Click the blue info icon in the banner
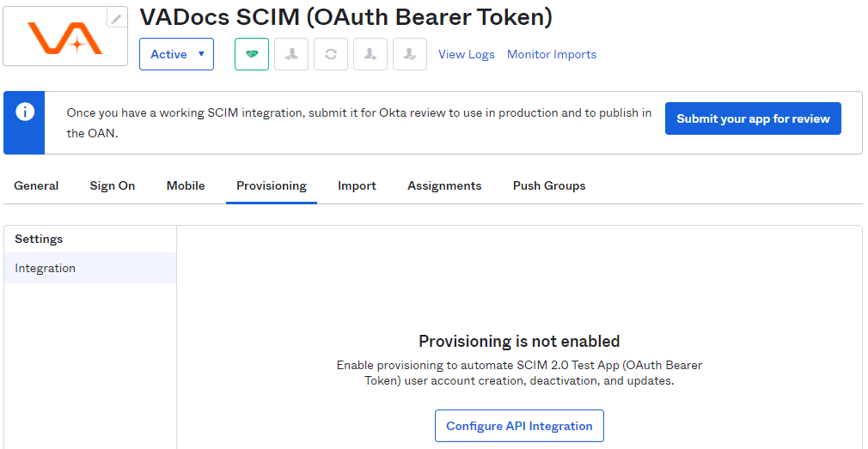Viewport: 868px width, 449px height. 24,112
